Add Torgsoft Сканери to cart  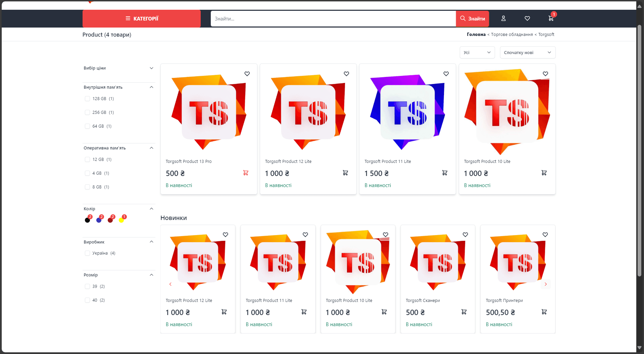[464, 312]
